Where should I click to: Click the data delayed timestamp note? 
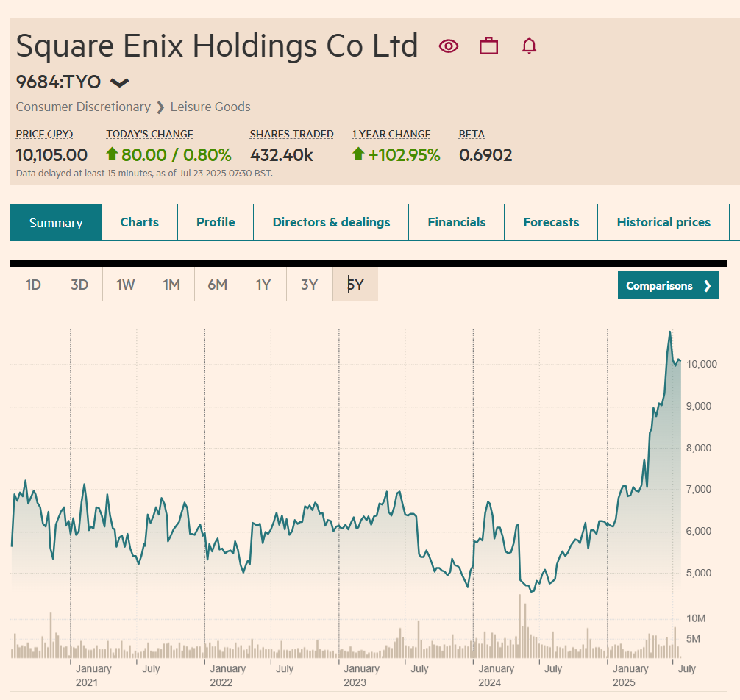[x=144, y=173]
